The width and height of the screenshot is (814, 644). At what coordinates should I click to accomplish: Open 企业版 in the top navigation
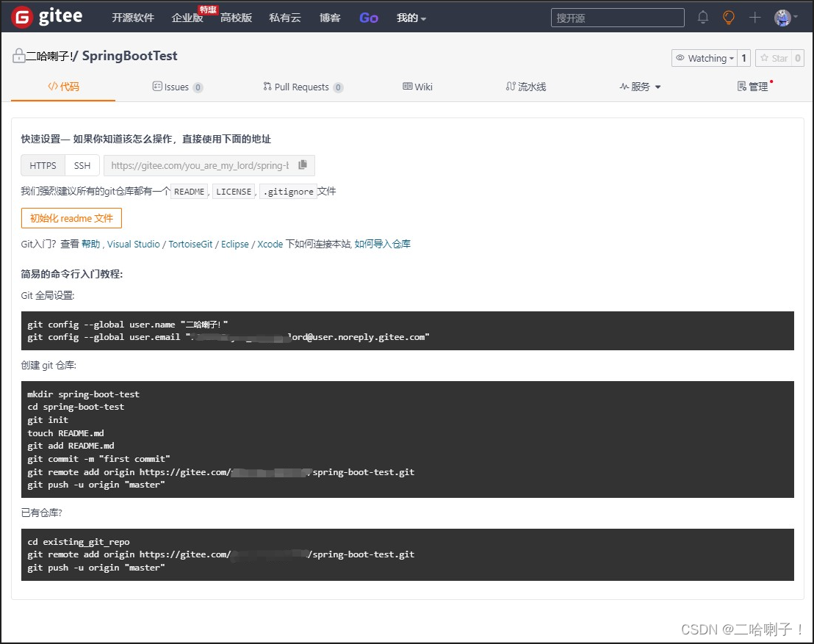[x=187, y=18]
